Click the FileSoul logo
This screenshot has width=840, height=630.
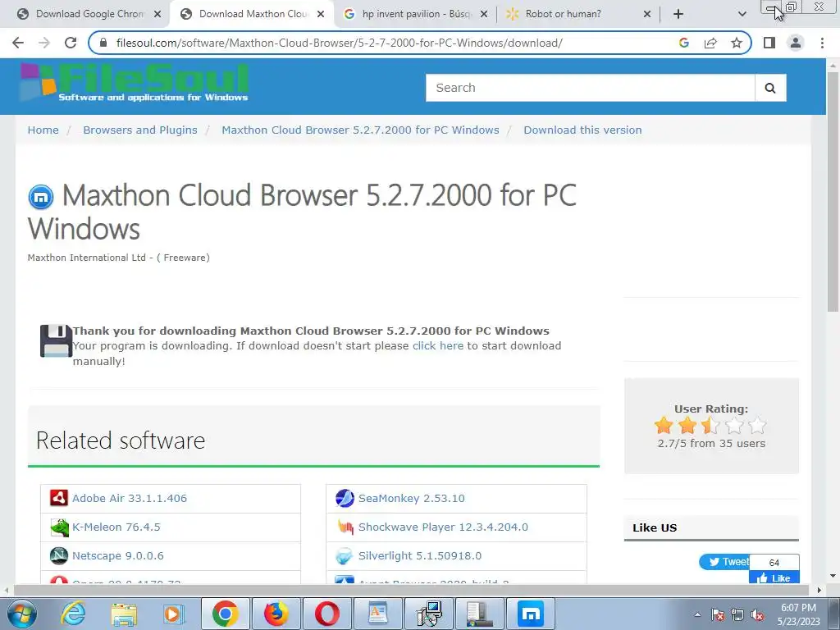pyautogui.click(x=134, y=83)
